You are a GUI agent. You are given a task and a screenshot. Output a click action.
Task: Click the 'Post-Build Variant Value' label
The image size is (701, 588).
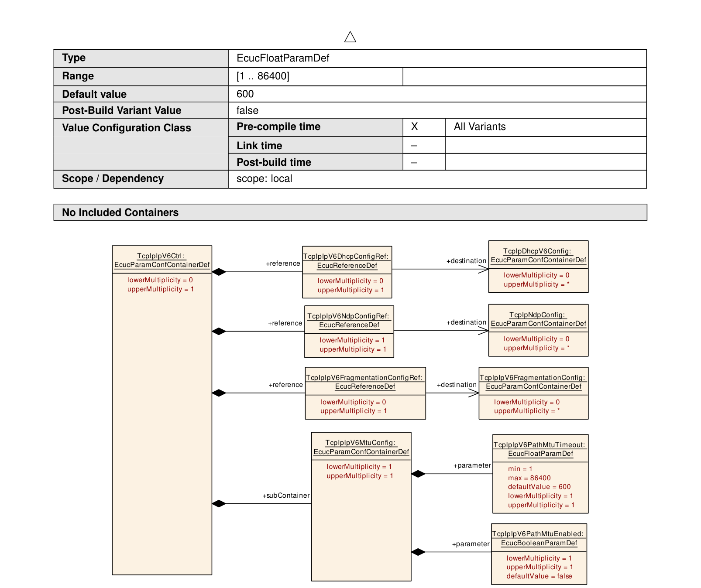[x=122, y=110]
